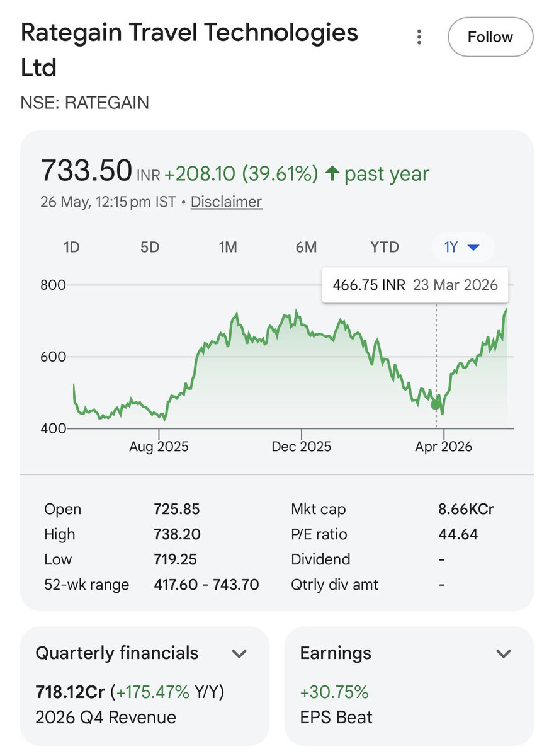Click the High value 738.20
The width and height of the screenshot is (554, 756).
pyautogui.click(x=178, y=534)
